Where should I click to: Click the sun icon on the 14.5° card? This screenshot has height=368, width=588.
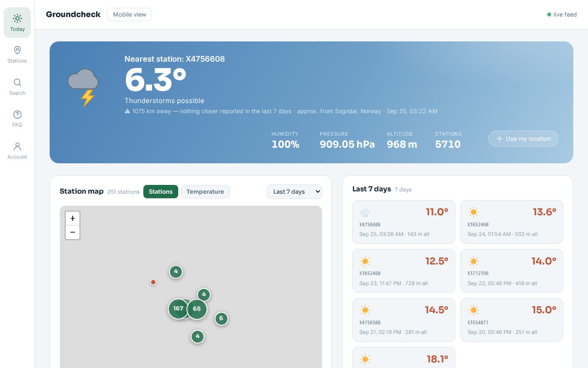click(x=365, y=310)
